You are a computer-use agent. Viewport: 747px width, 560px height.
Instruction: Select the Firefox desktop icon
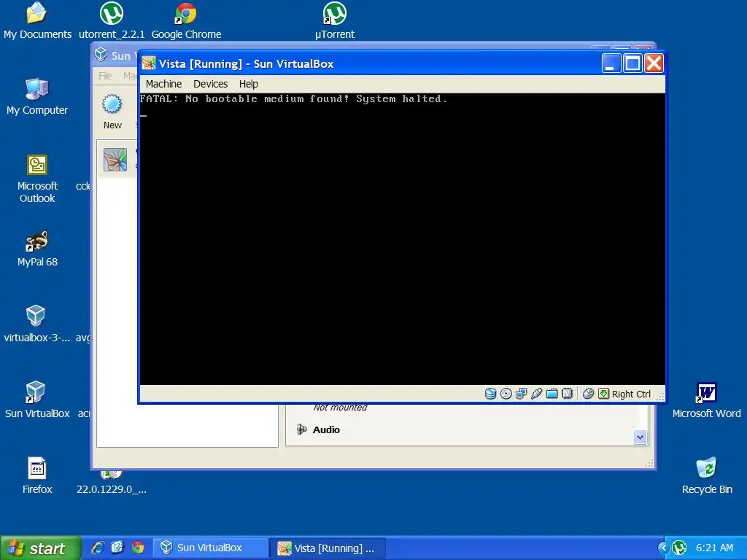[37, 475]
